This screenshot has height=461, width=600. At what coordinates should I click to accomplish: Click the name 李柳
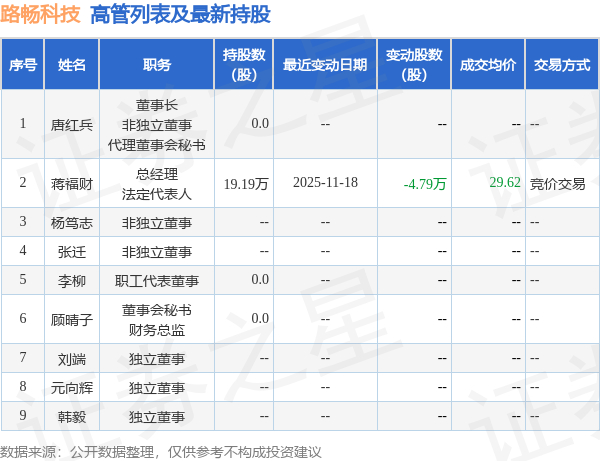point(72,281)
